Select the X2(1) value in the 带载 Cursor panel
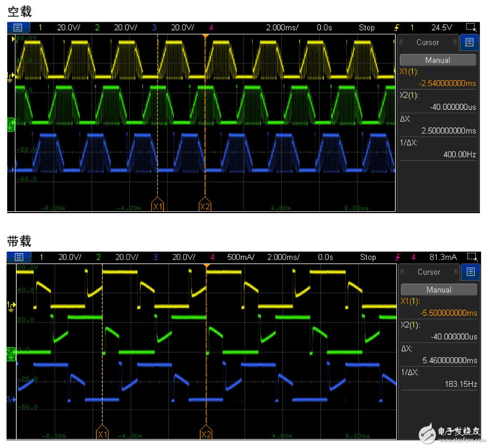The width and height of the screenshot is (490, 448). pyautogui.click(x=454, y=337)
